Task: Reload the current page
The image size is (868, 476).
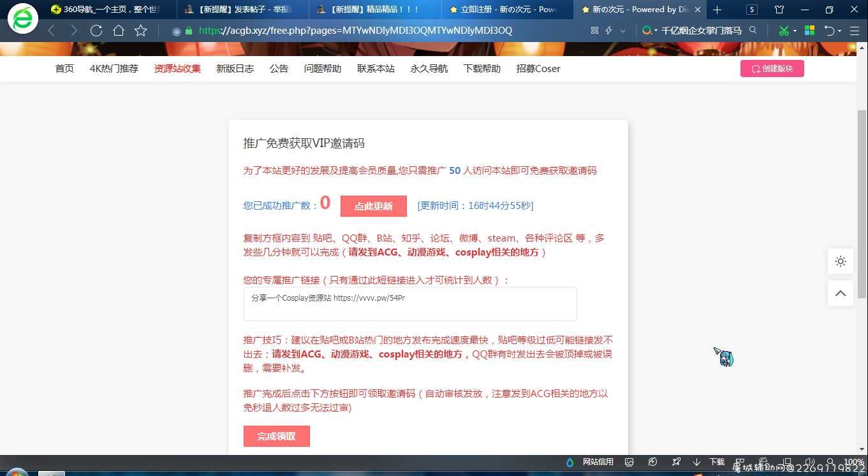Action: [96, 31]
